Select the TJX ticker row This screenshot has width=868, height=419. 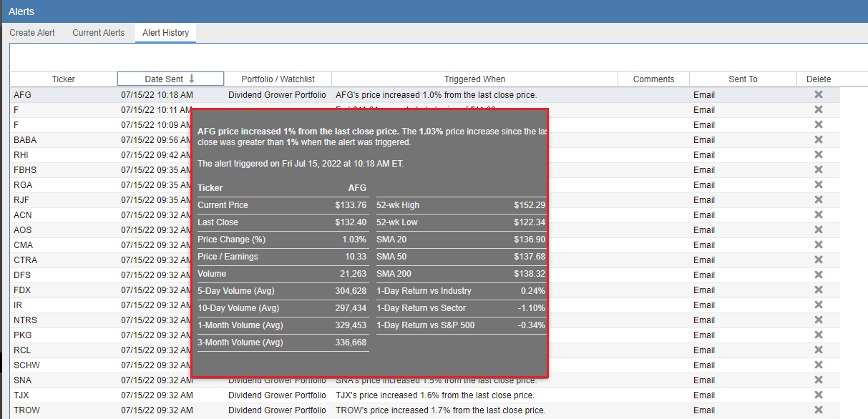click(x=22, y=395)
